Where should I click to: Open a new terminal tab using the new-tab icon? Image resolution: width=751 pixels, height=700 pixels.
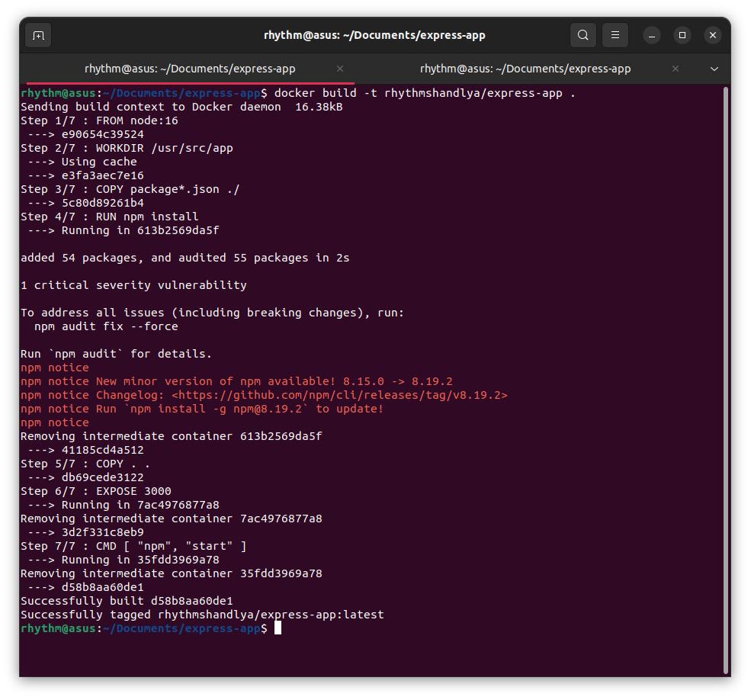(x=38, y=35)
